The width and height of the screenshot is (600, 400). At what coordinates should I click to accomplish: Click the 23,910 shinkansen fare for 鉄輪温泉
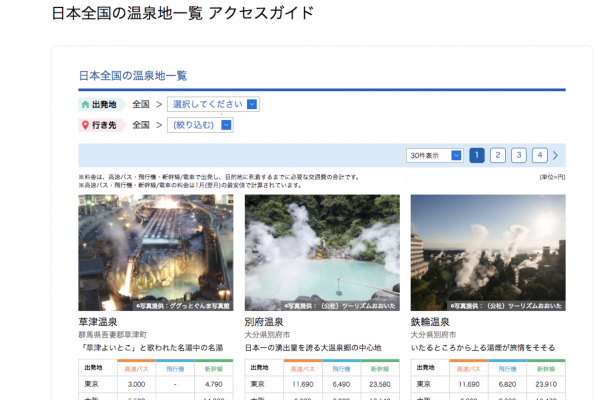click(546, 384)
